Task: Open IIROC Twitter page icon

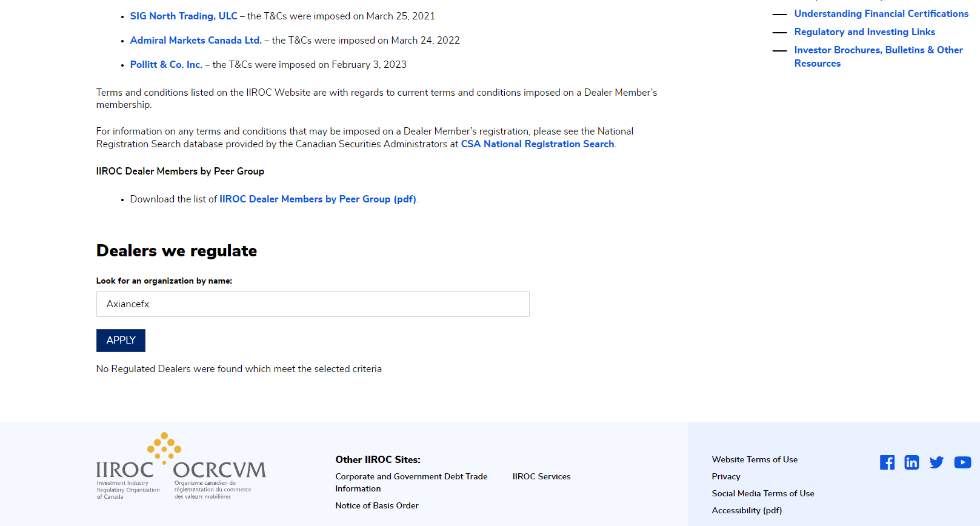Action: tap(936, 462)
